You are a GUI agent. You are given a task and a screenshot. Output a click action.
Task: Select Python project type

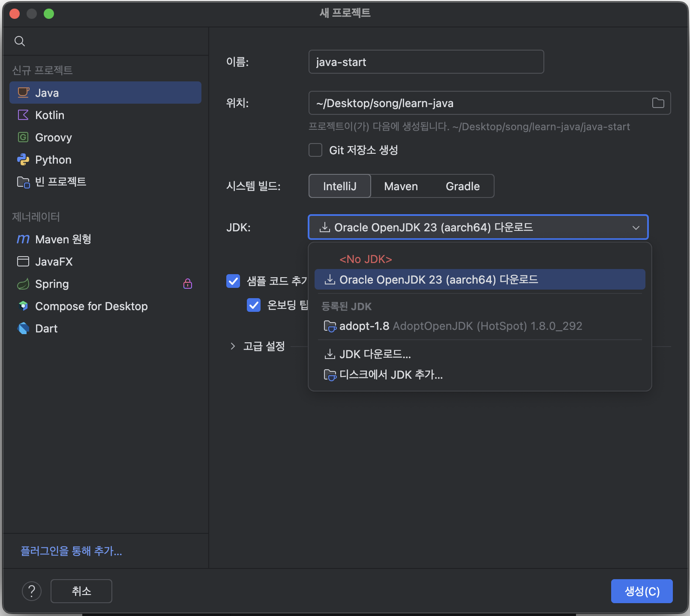click(105, 159)
